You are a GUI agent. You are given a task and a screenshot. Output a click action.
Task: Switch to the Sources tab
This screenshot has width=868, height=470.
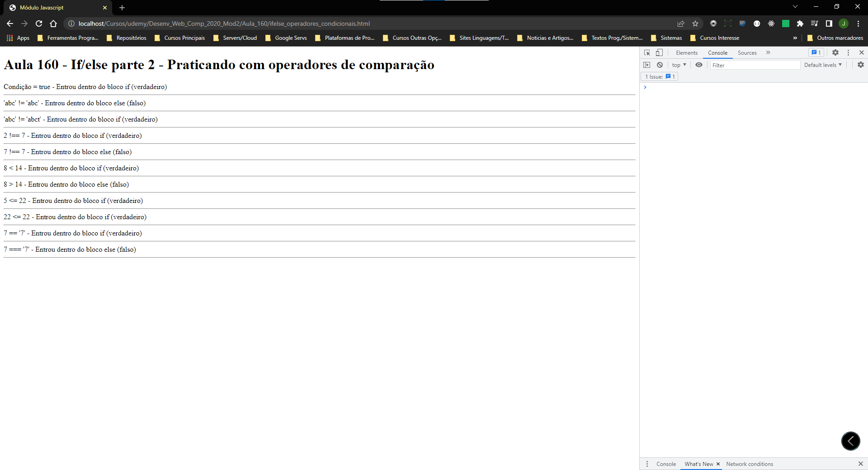[x=747, y=53]
